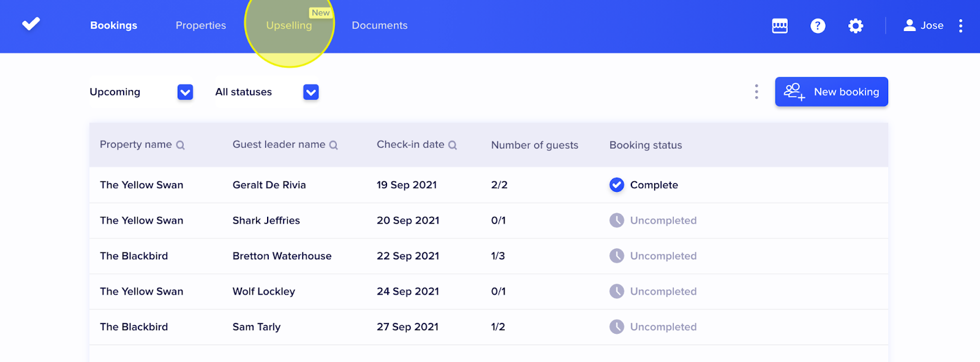Expand the Upcoming filter dropdown
The width and height of the screenshot is (980, 362).
pyautogui.click(x=185, y=92)
